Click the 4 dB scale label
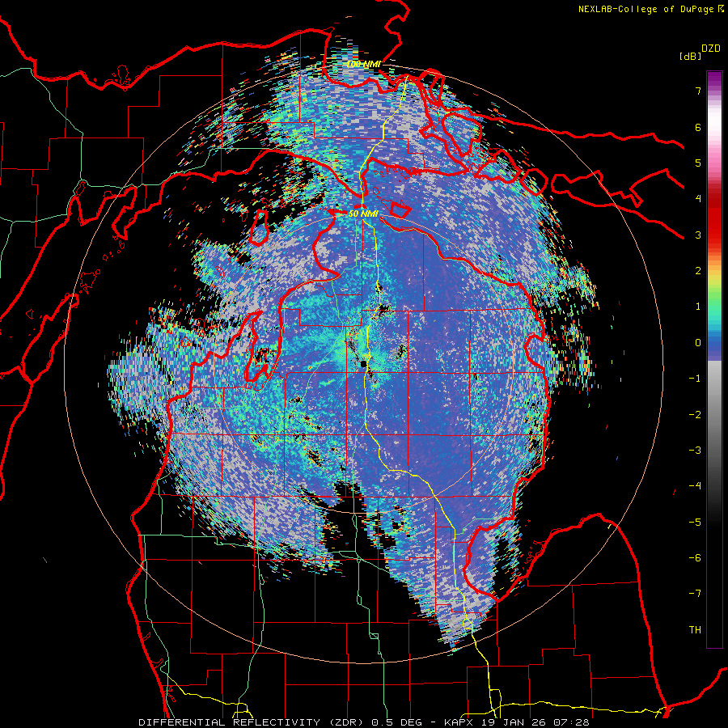 (698, 199)
